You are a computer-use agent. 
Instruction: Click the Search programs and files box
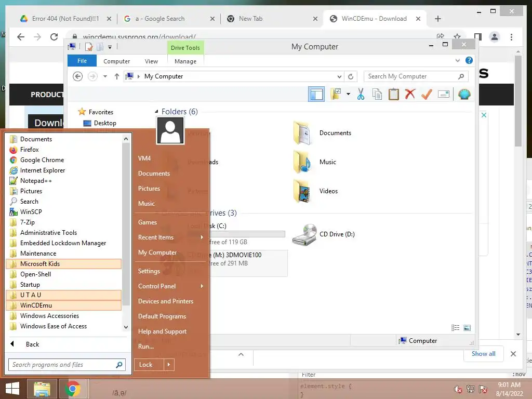coord(67,365)
